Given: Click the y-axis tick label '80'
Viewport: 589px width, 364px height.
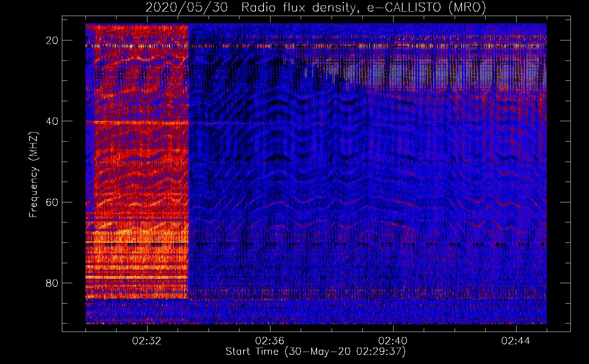Looking at the screenshot, I should [x=52, y=283].
